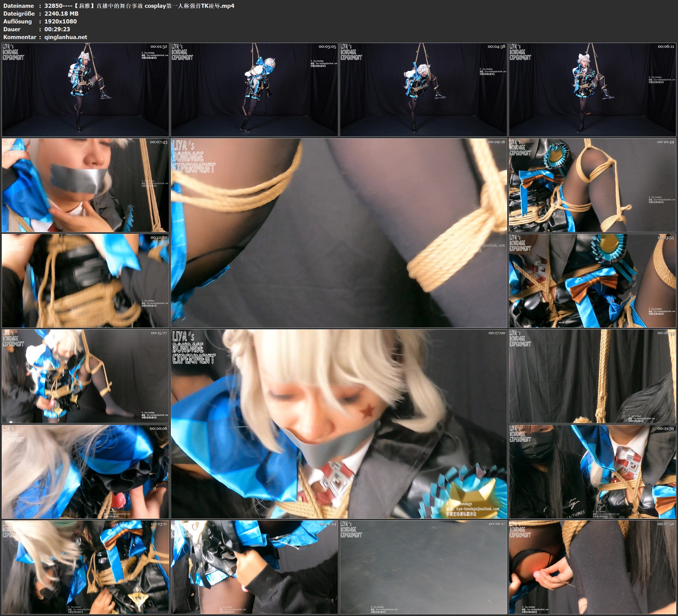Open the 00:12:22 thumbnail
Viewport: 678px width, 616px height.
click(x=85, y=280)
